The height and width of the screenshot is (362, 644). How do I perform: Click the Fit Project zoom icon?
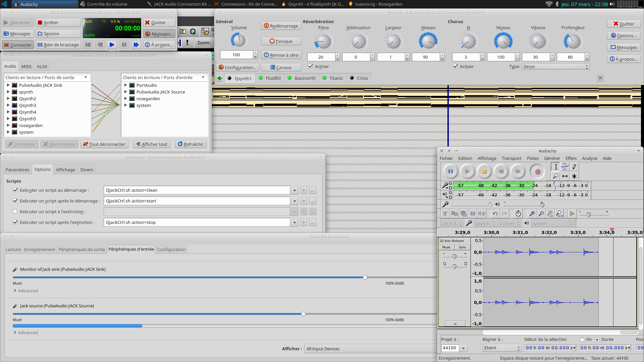point(559,214)
